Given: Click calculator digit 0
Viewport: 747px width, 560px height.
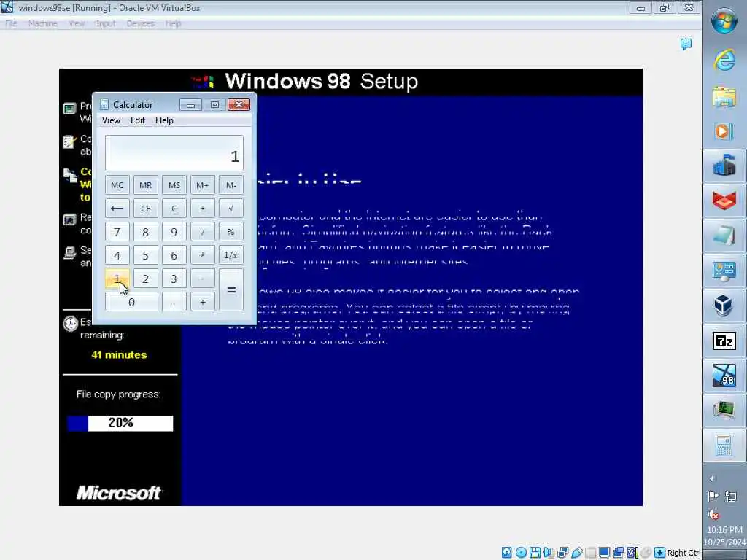Looking at the screenshot, I should coord(131,302).
